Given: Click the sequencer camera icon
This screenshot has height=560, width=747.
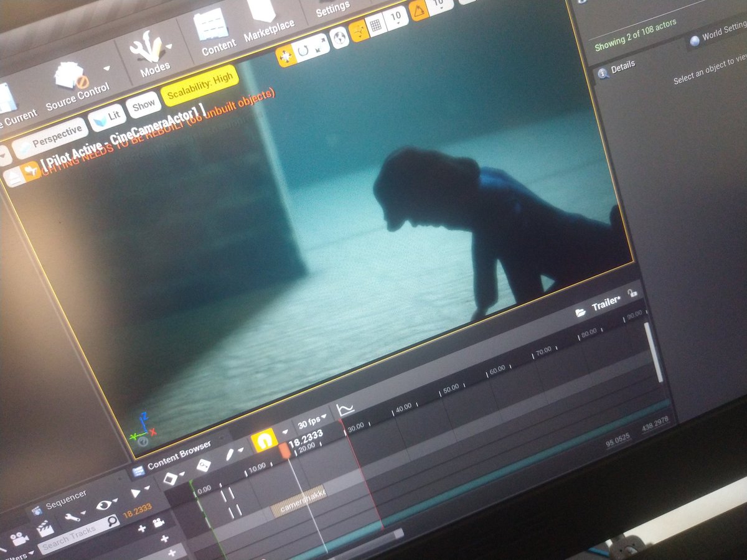Looking at the screenshot, I should click(x=19, y=538).
